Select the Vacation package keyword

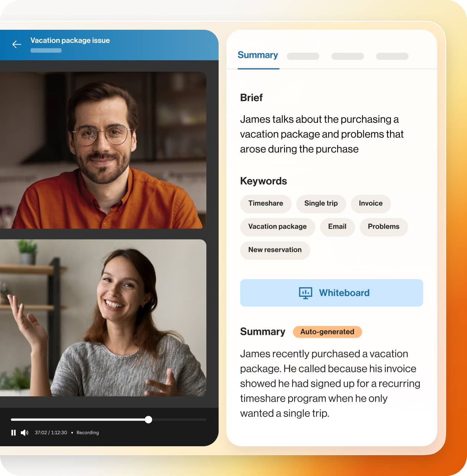[277, 227]
